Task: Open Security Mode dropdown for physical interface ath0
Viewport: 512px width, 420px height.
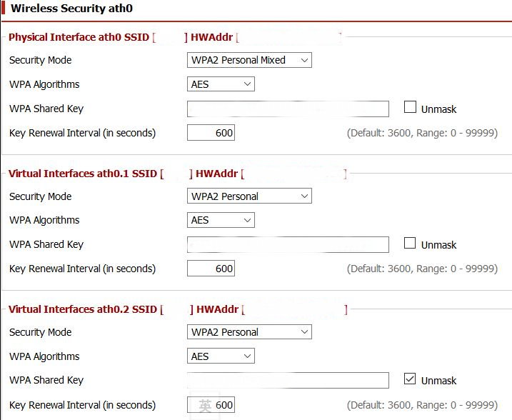Action: (x=249, y=60)
